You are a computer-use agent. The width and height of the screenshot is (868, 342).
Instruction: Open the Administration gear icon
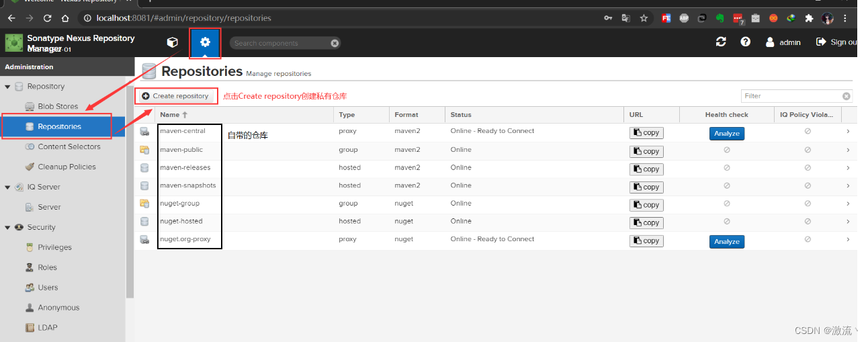(205, 42)
